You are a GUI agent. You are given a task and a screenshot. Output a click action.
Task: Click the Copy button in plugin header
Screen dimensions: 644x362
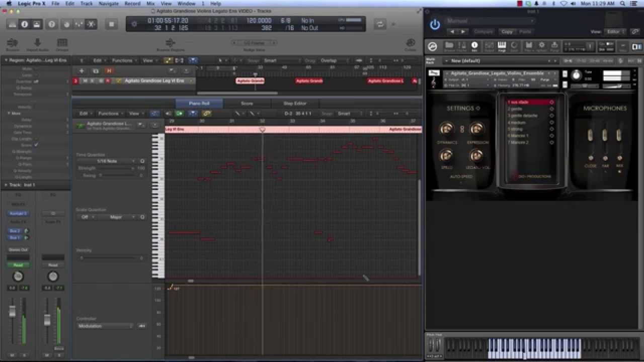tap(507, 32)
